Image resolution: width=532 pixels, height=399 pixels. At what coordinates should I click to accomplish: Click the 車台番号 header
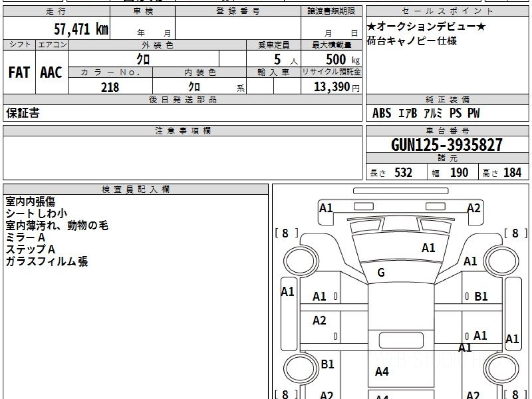[x=448, y=131]
